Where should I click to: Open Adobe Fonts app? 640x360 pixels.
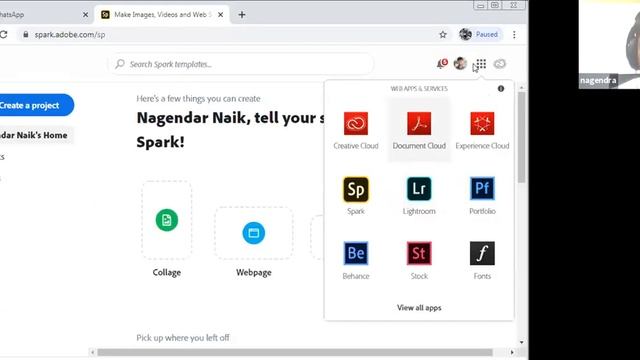pyautogui.click(x=482, y=260)
